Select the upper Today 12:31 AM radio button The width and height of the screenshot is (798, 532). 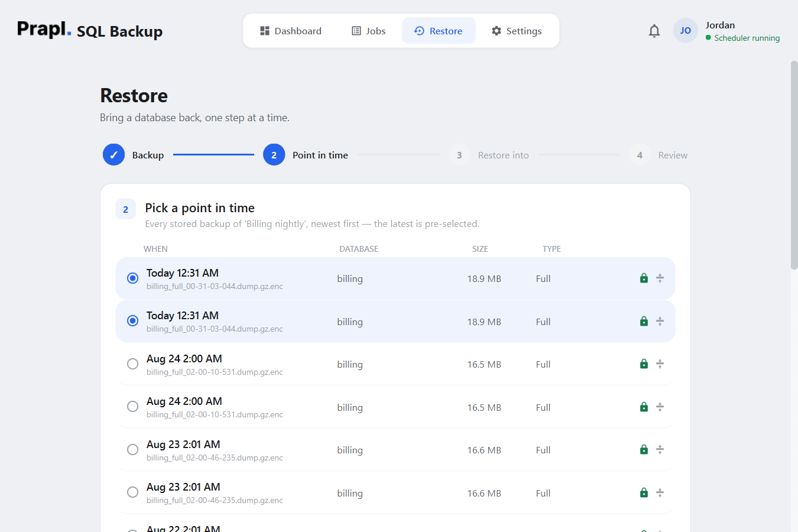[132, 278]
